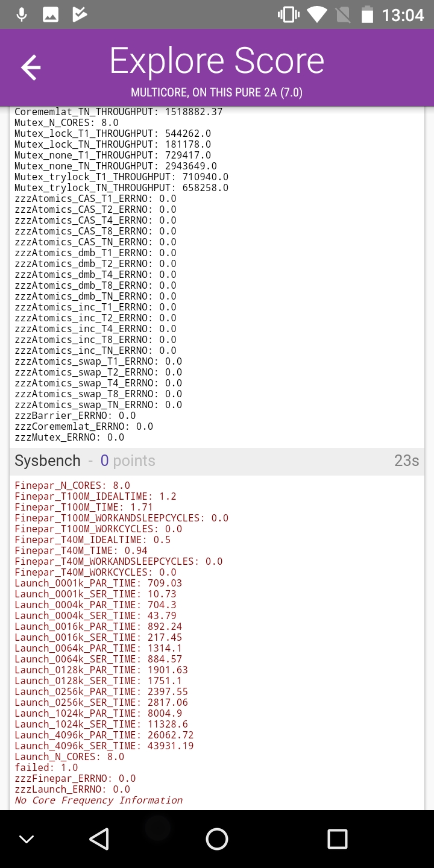Open recent apps square button

click(337, 838)
